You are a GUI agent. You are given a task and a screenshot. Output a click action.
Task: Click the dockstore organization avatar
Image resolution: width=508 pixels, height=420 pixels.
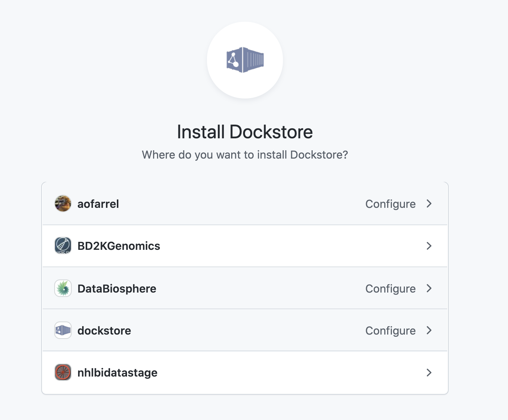[63, 330]
